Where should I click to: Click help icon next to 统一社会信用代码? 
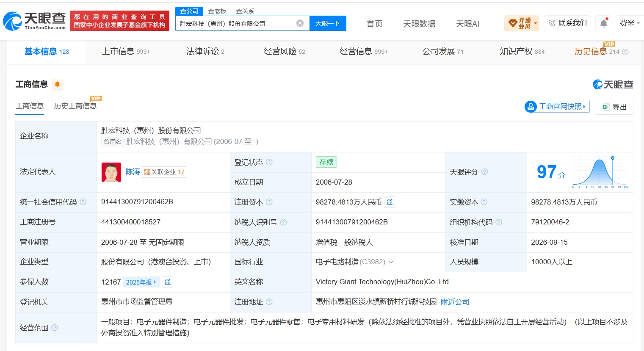83,202
